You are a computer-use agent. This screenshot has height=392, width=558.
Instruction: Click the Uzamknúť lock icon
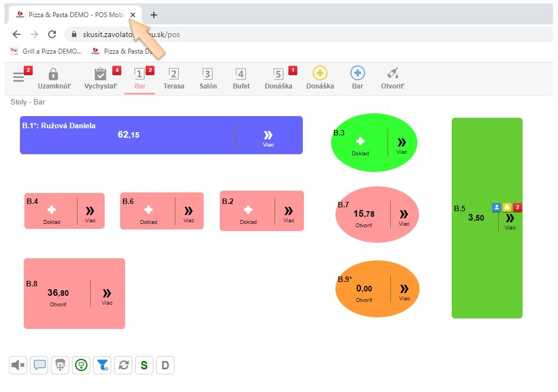click(x=53, y=74)
